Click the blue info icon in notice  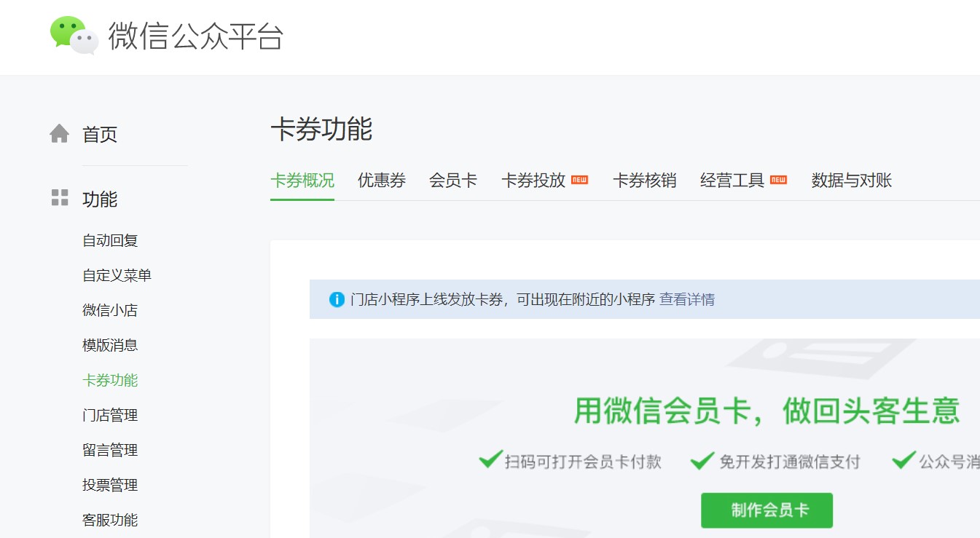point(337,299)
